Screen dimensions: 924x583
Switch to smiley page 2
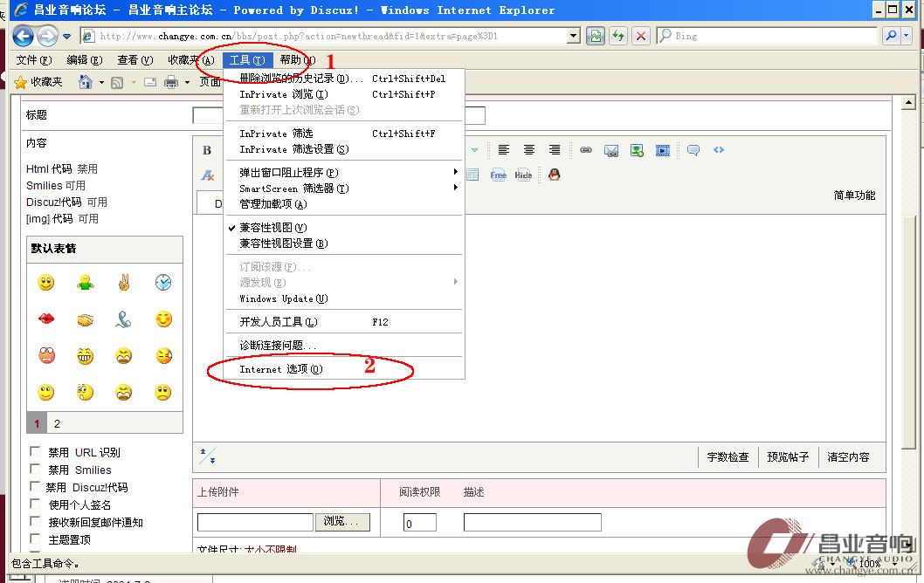(x=57, y=423)
